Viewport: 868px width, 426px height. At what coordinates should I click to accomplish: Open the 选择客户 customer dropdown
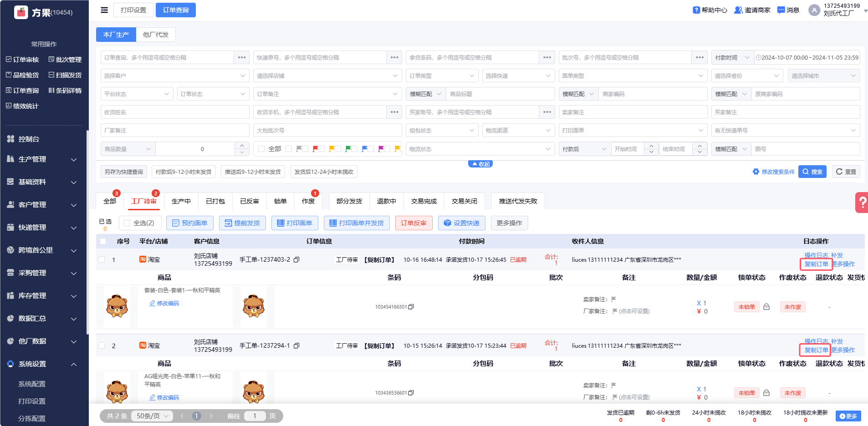[174, 76]
